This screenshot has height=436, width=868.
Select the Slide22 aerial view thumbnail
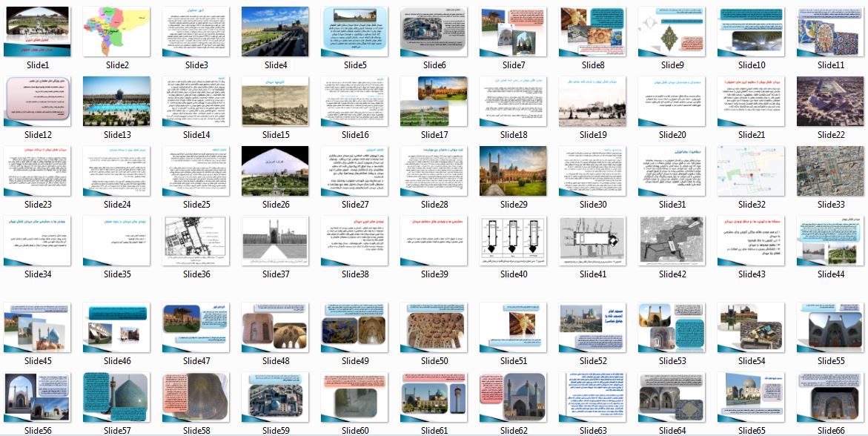coord(830,102)
